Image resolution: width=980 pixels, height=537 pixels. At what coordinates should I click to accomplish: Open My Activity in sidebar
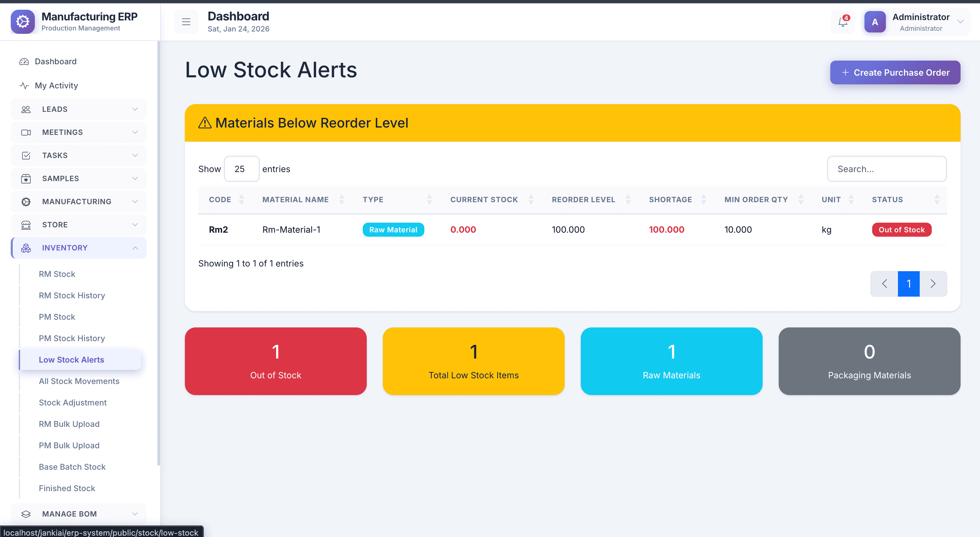pos(56,86)
